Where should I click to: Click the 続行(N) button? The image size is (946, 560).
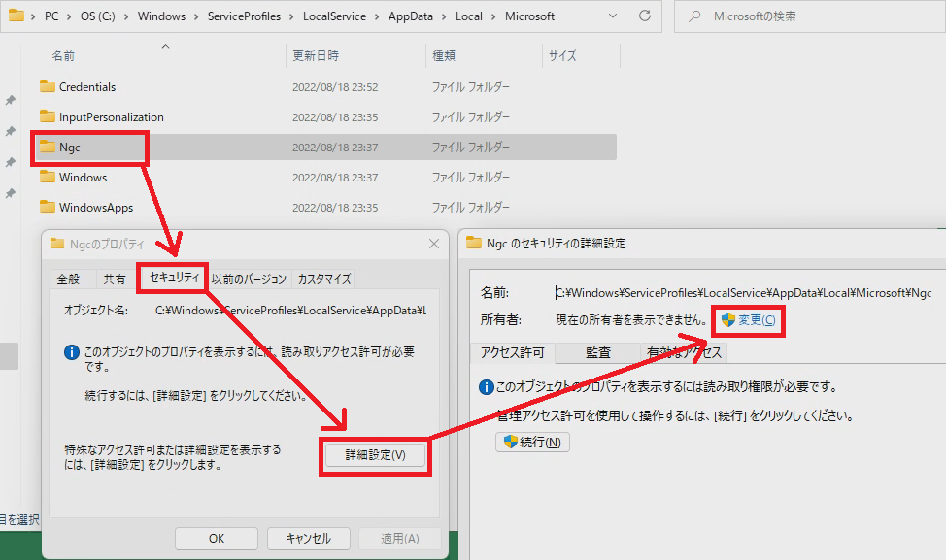[x=532, y=442]
